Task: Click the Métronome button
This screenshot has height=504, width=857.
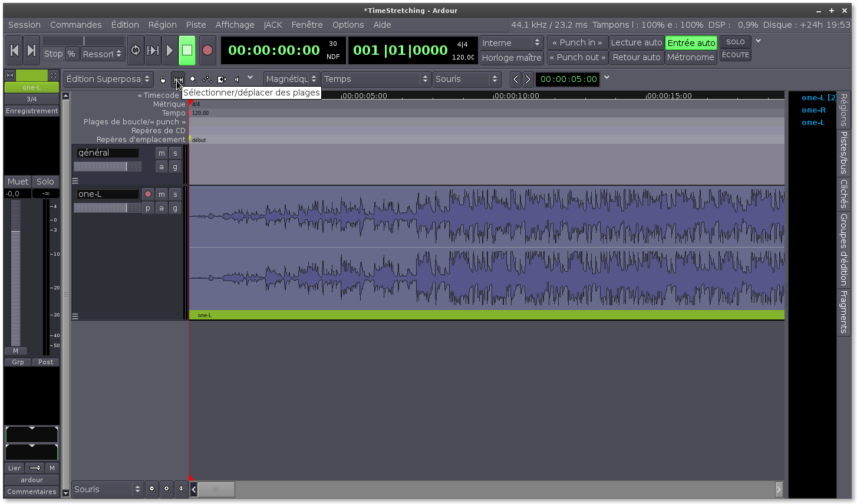Action: tap(690, 57)
